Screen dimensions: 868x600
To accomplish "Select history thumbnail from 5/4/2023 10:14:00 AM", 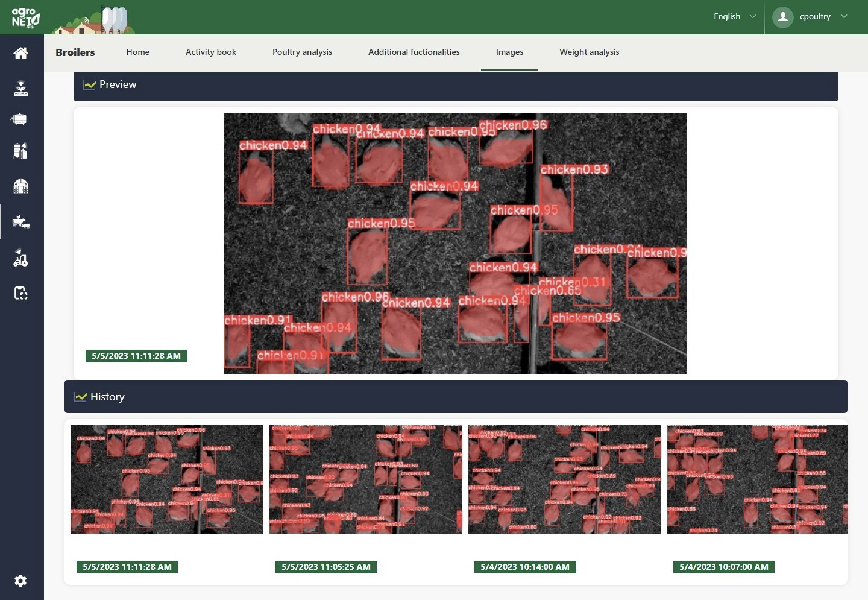I will pyautogui.click(x=564, y=479).
